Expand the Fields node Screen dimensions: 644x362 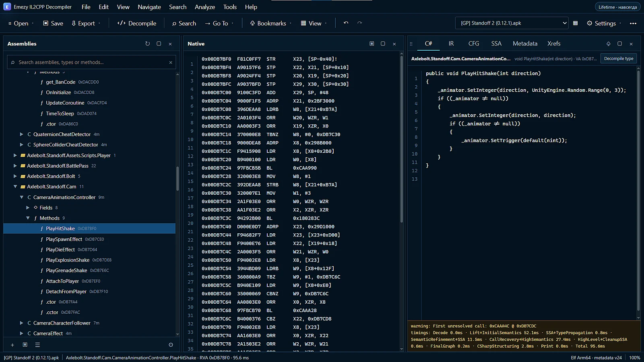[28, 208]
